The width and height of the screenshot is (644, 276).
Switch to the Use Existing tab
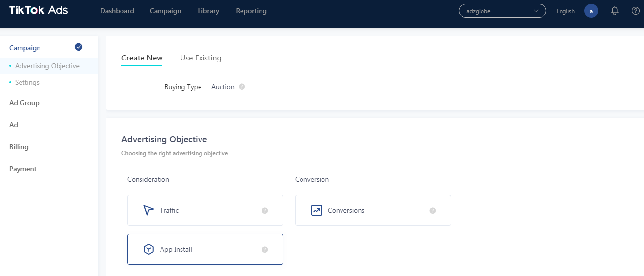point(201,58)
